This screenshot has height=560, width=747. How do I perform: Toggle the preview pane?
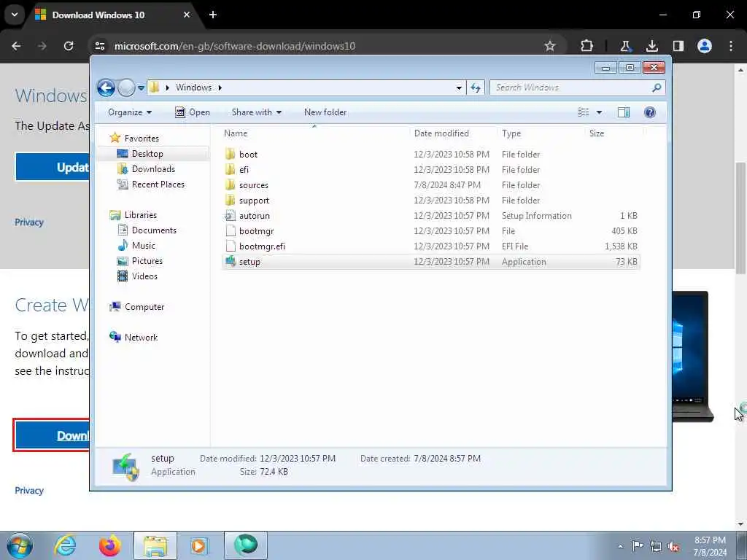click(x=624, y=112)
